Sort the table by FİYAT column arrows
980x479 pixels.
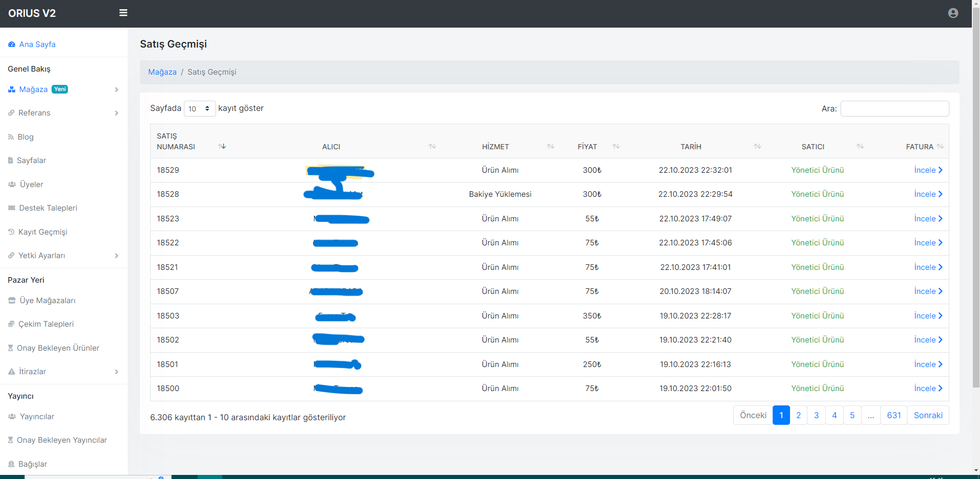pos(616,147)
